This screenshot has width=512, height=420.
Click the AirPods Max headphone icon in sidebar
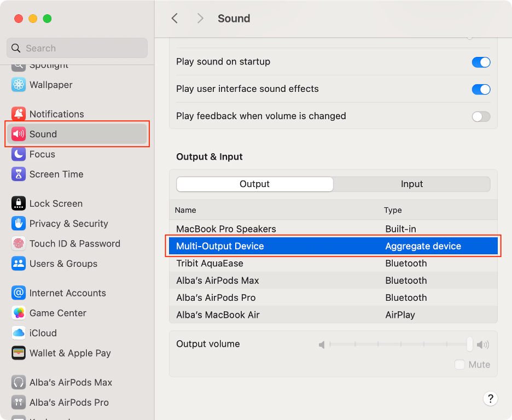[x=19, y=382]
